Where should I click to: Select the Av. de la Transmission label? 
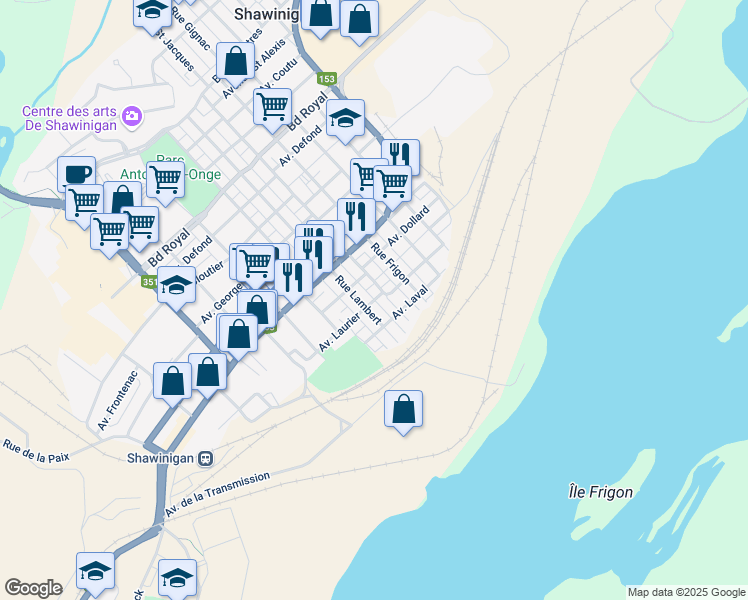[217, 495]
